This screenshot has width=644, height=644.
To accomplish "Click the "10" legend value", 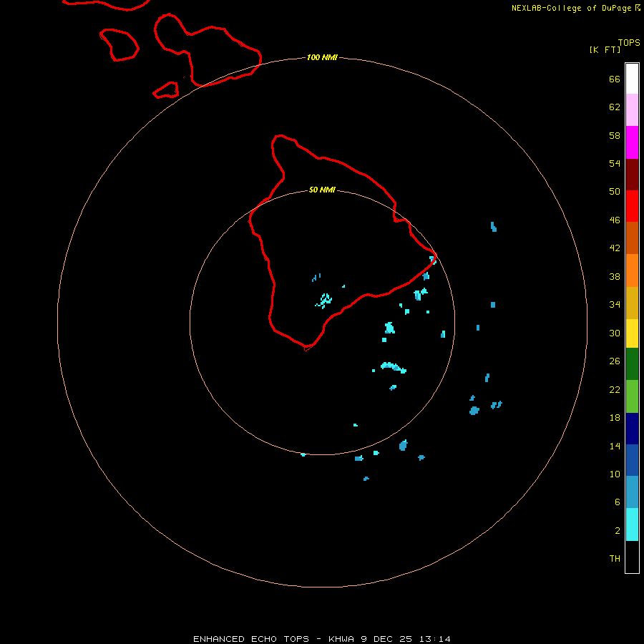I will pos(615,474).
